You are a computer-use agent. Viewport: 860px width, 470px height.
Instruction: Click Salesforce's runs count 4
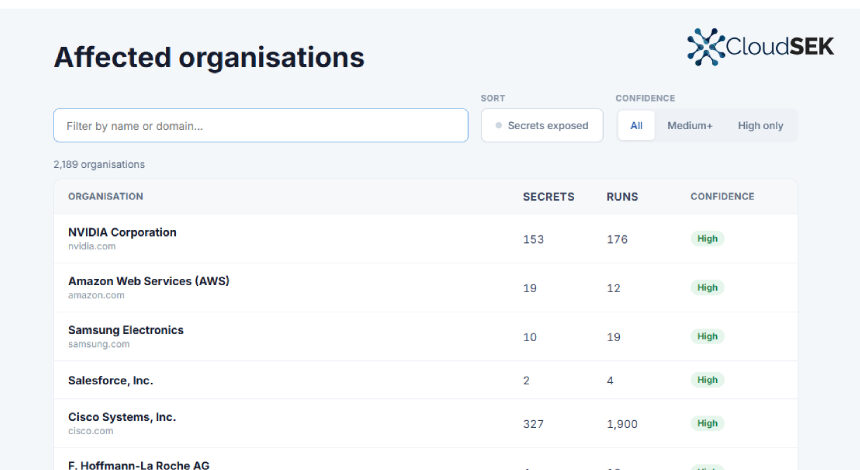[x=610, y=380]
